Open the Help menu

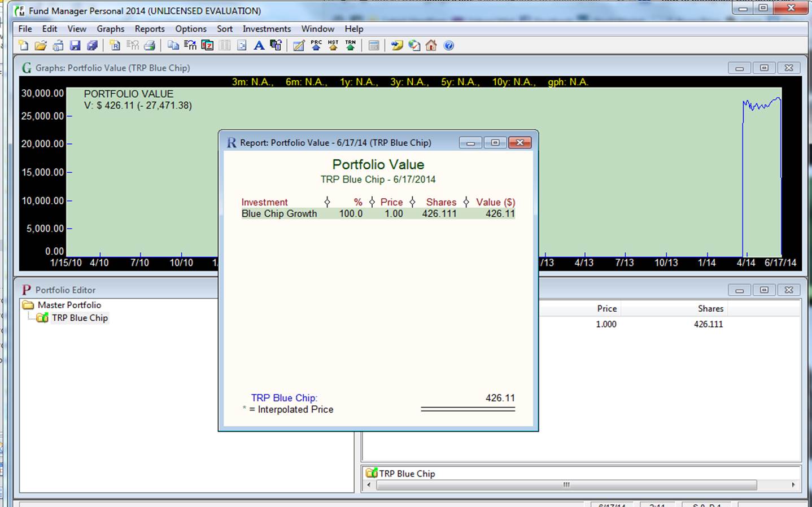(x=354, y=29)
